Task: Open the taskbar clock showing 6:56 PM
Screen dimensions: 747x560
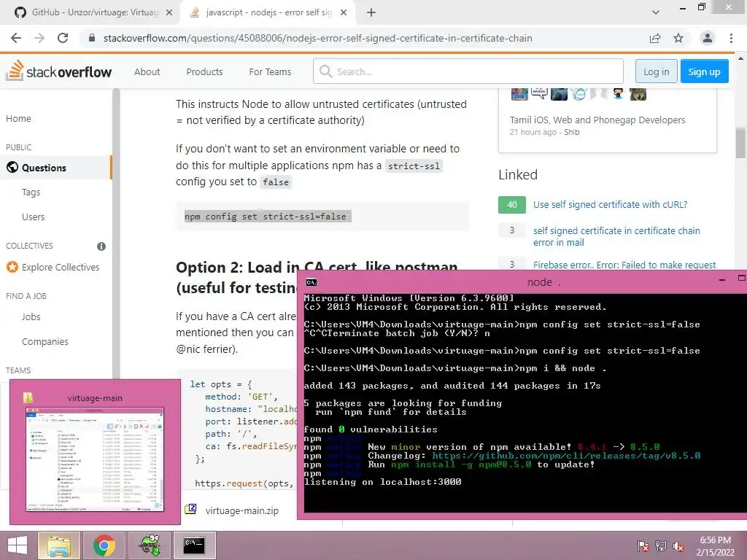Action: [715, 546]
